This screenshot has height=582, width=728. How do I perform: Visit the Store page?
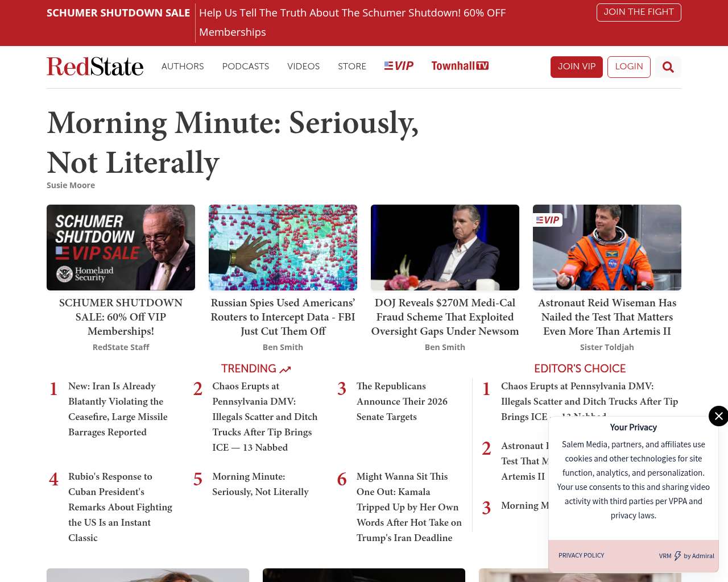[351, 66]
